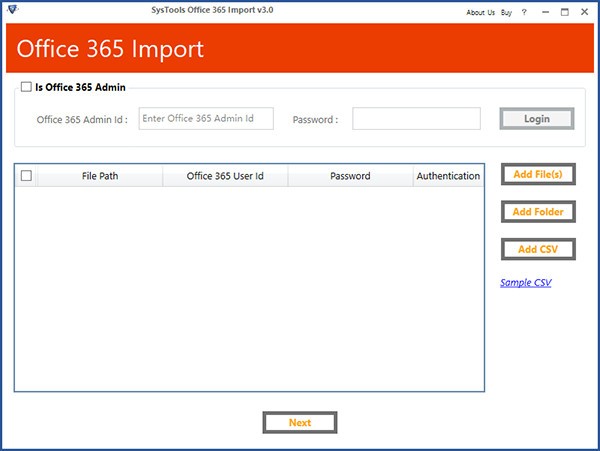Focus the Office 365 Admin Id field
This screenshot has width=600, height=451.
[206, 119]
